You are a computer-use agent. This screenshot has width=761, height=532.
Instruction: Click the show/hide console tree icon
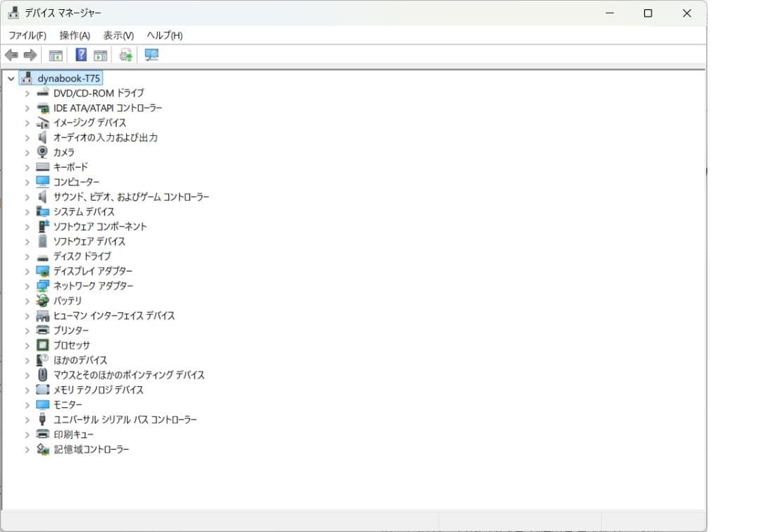56,55
